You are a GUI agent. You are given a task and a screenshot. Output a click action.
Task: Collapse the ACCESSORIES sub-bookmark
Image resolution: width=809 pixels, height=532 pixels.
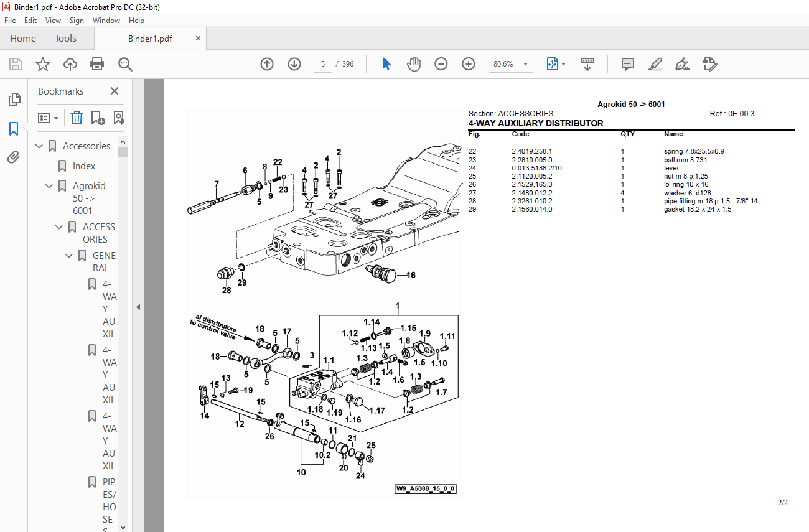click(x=59, y=227)
